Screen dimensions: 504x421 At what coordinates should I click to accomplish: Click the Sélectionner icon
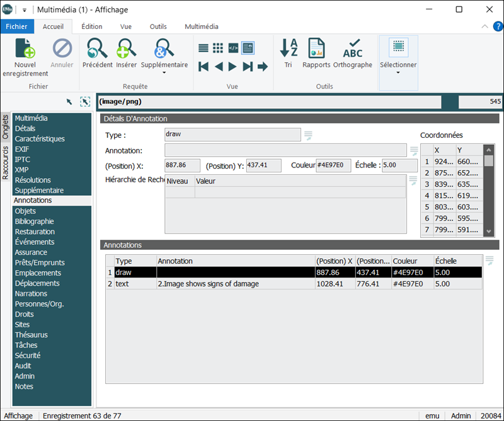[399, 47]
